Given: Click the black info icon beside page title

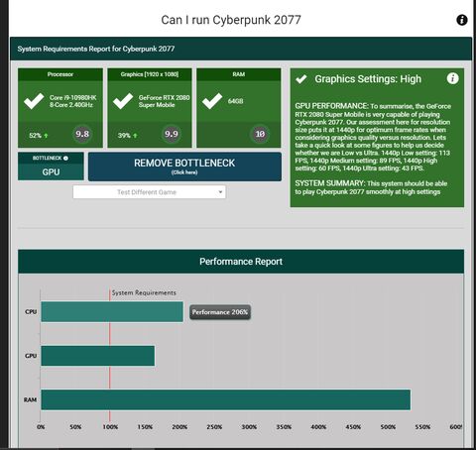Looking at the screenshot, I should [462, 20].
